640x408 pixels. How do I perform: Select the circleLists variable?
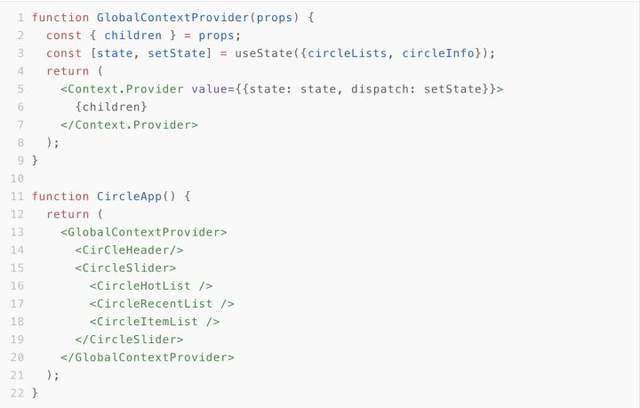347,53
